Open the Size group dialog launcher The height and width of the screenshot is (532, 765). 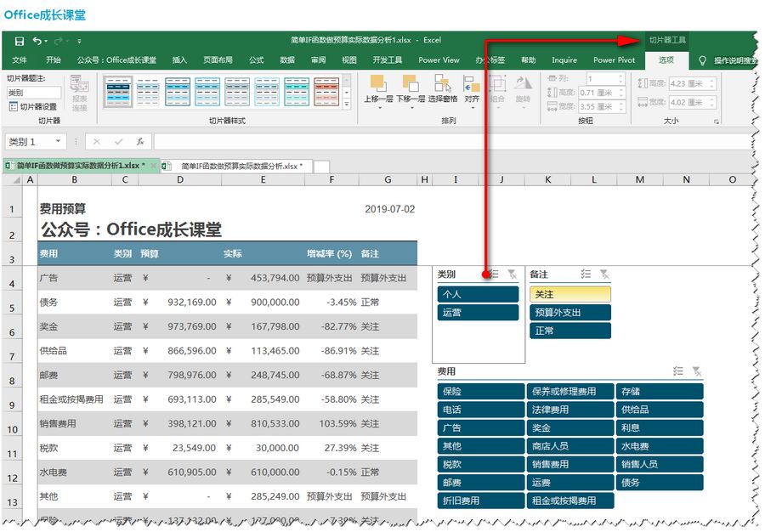coord(717,122)
